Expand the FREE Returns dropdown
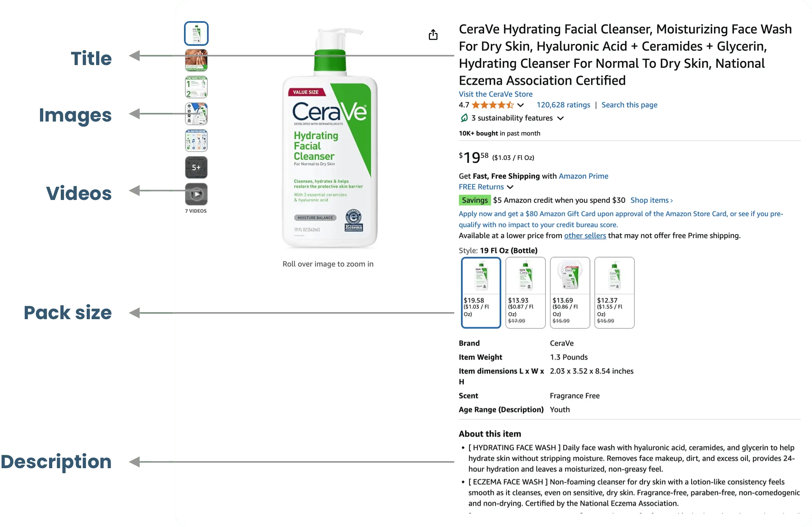812x527 pixels. 510,187
